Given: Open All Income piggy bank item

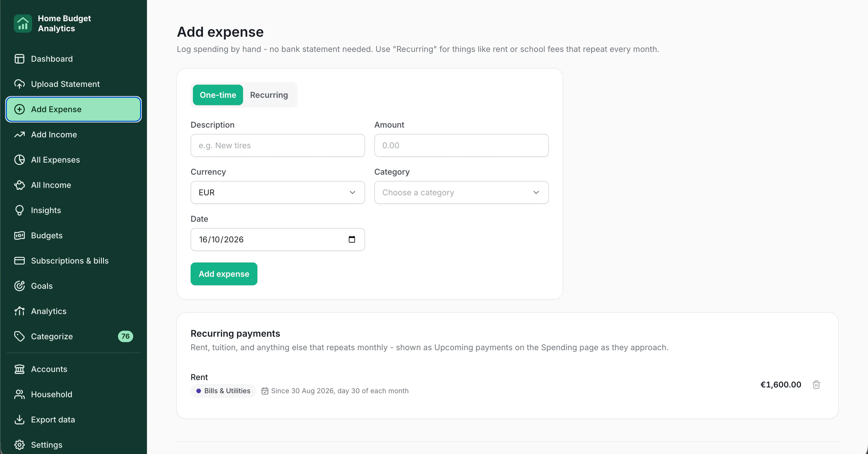Looking at the screenshot, I should pos(73,185).
